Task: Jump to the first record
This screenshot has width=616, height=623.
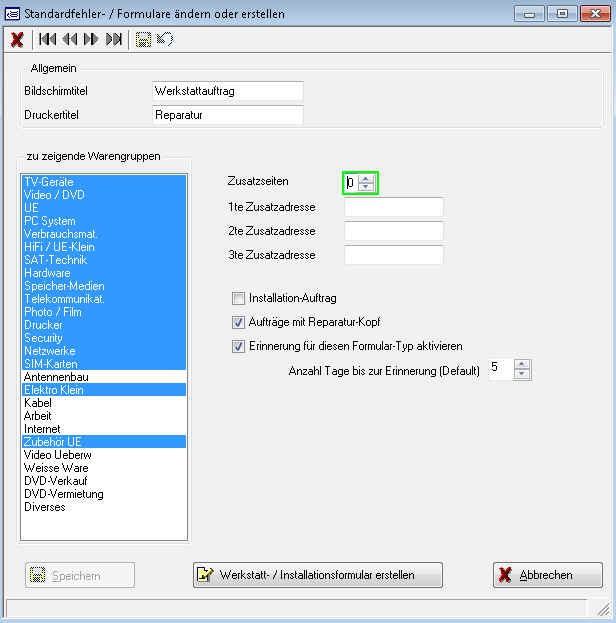Action: pos(47,40)
